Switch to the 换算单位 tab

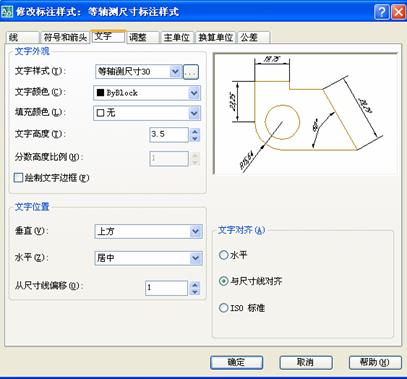216,37
